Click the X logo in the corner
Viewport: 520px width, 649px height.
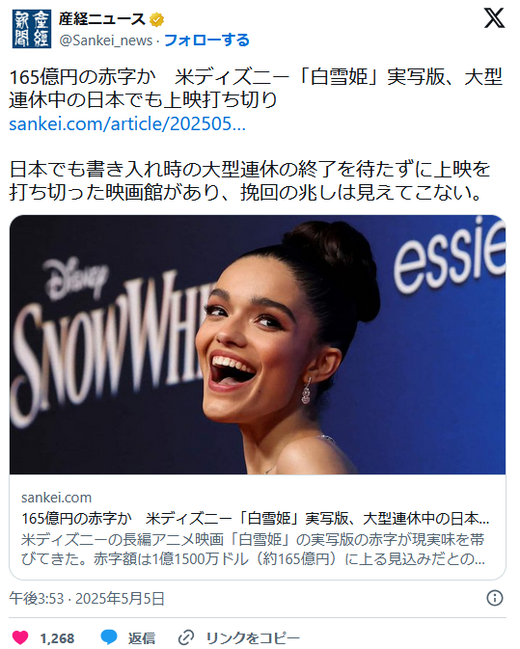tap(494, 19)
